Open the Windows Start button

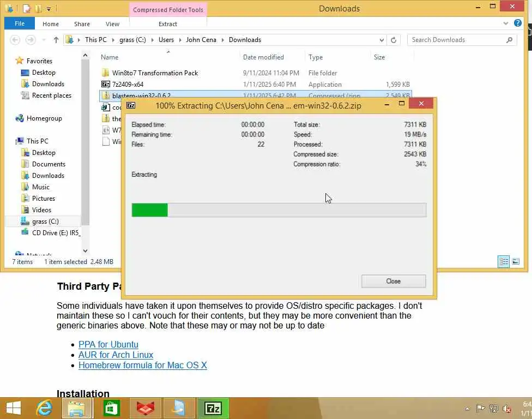14,408
